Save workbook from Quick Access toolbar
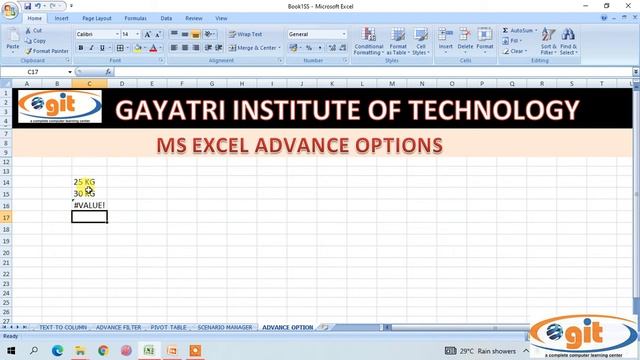 coord(27,6)
